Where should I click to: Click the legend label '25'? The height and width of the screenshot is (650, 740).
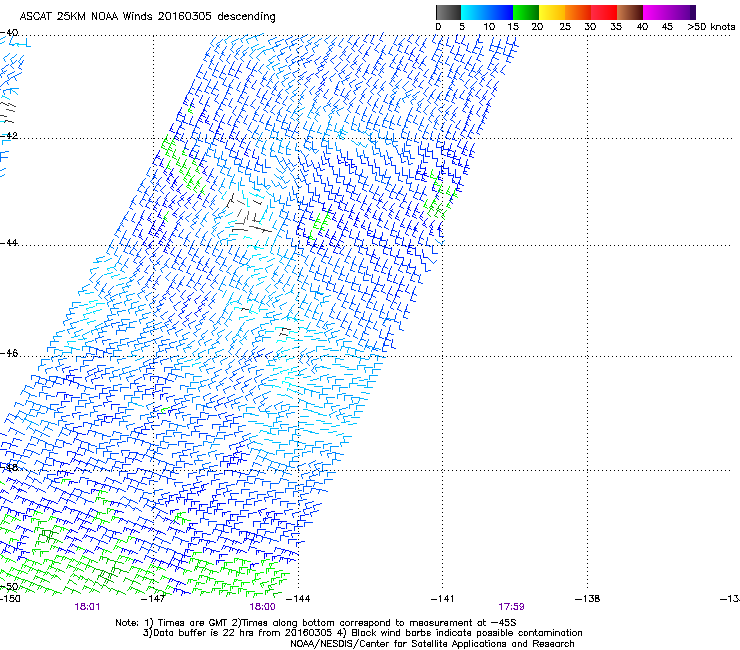pos(565,27)
